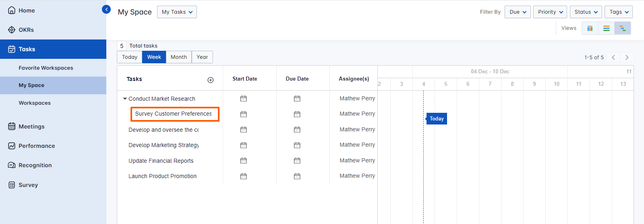Click the 04 Dec - 10 Dec week header

pos(490,72)
